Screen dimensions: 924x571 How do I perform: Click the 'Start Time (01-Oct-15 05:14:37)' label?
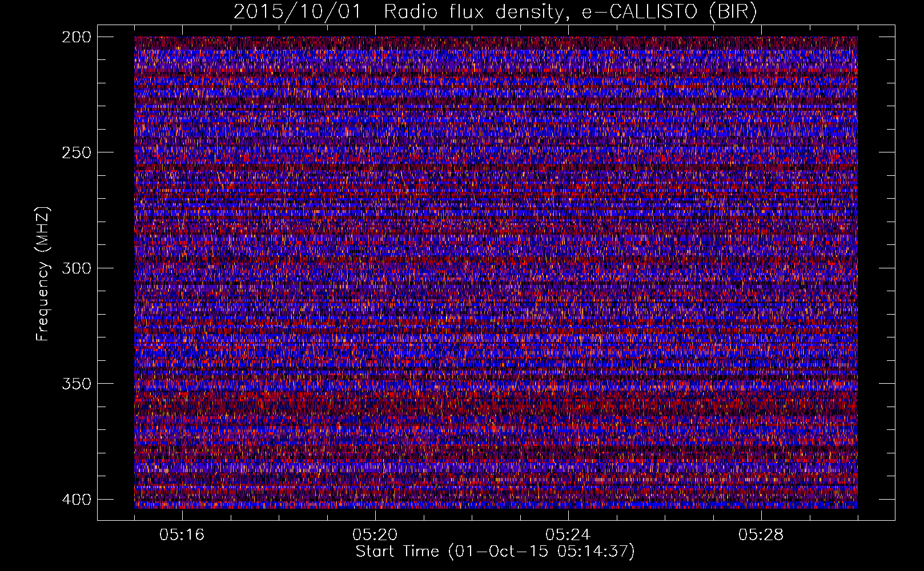pyautogui.click(x=495, y=552)
